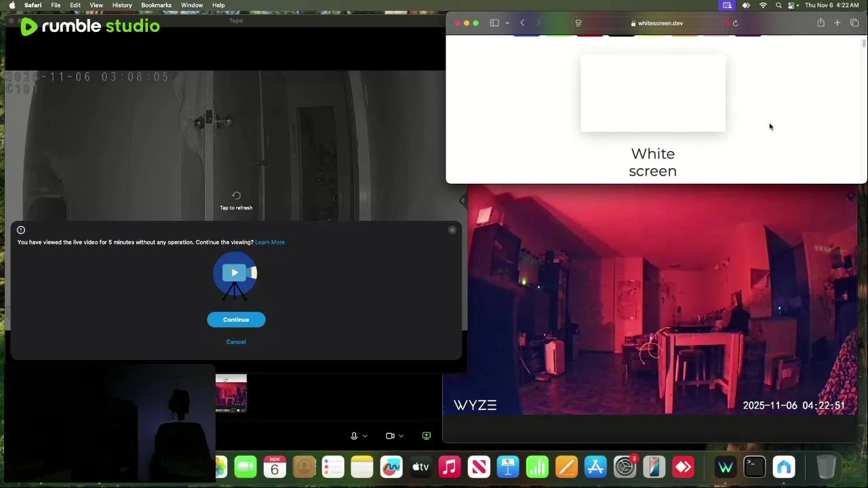Expand the camera options chevron
The image size is (868, 488).
click(401, 436)
